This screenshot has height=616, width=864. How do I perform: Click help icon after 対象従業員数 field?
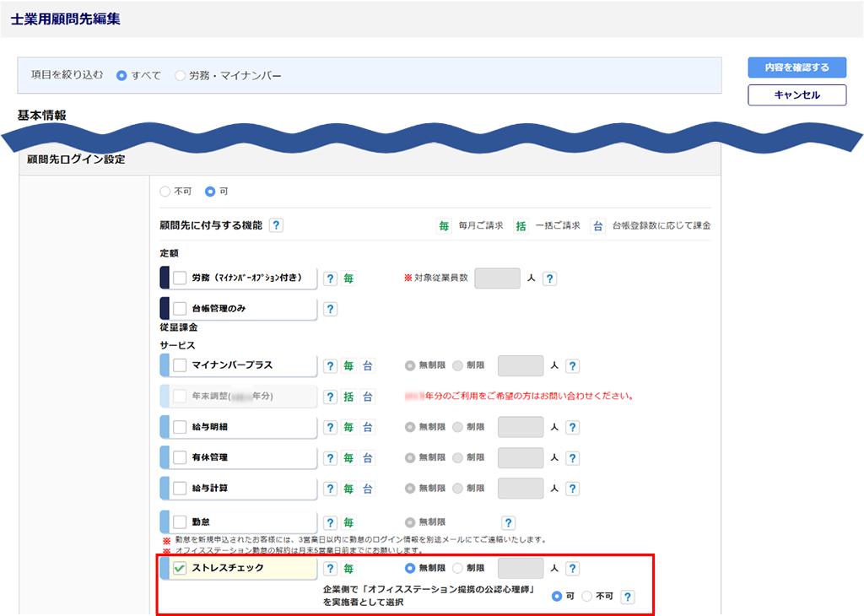[x=549, y=278]
